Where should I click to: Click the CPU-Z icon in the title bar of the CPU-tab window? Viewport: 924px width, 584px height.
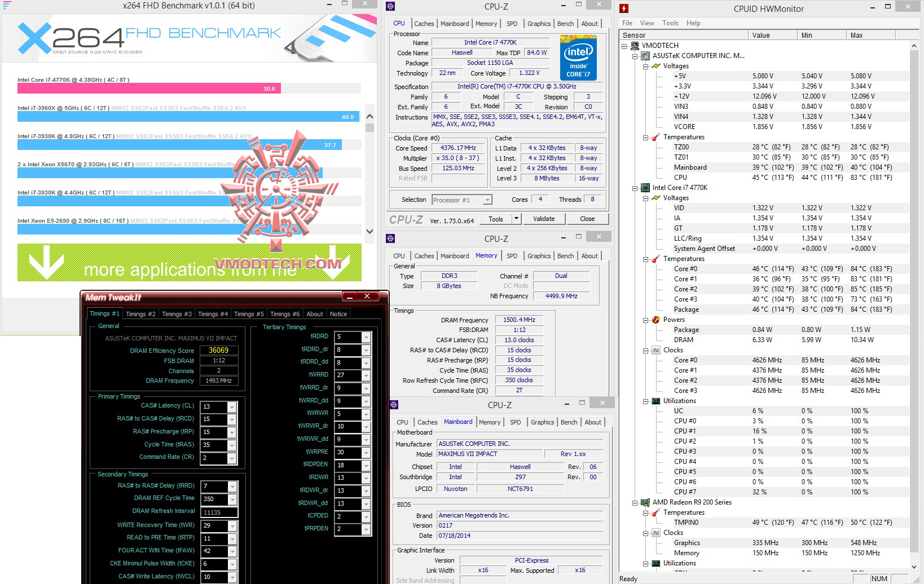coord(390,7)
